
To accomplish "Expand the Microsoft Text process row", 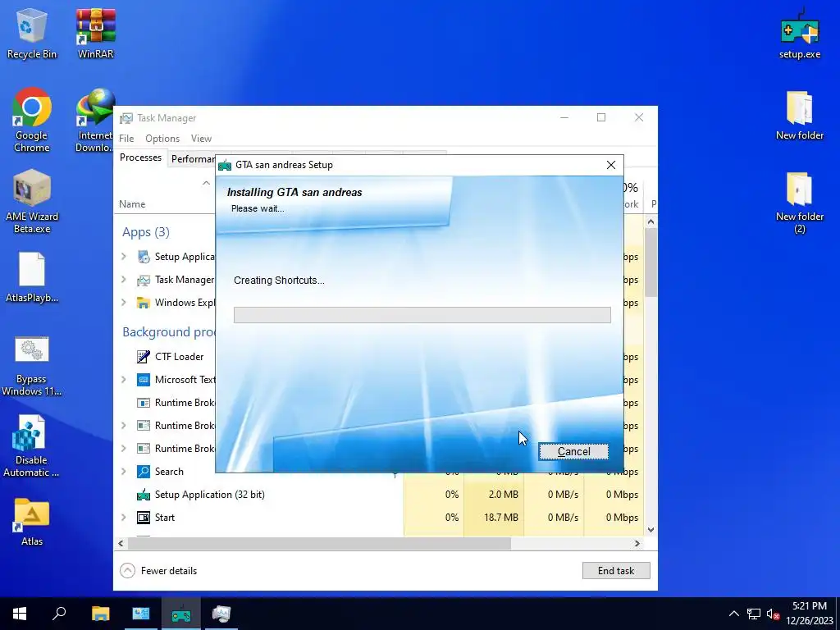I will [x=124, y=379].
